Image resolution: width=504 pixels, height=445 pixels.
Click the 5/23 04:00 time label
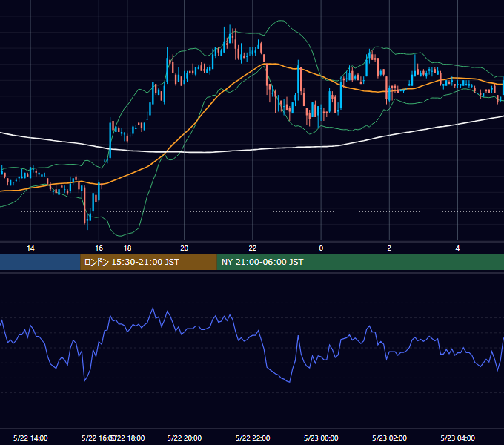tap(457, 438)
